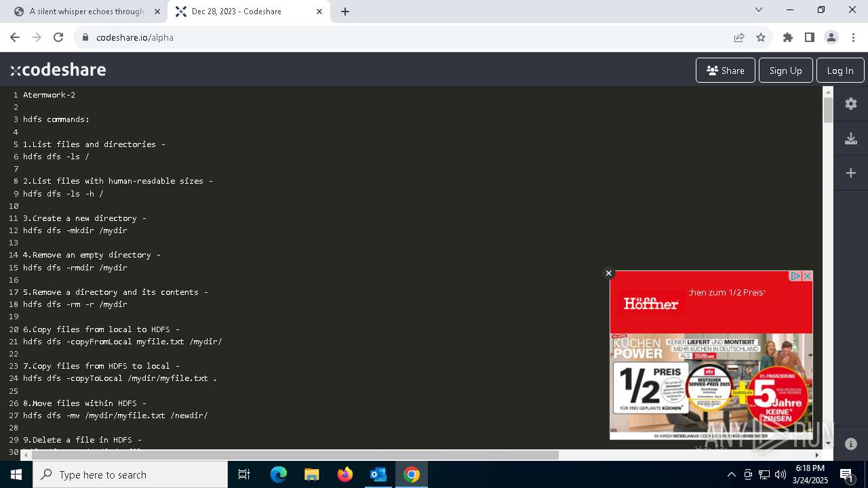
Task: Click '3.Create a new directory' heading
Action: 85,218
